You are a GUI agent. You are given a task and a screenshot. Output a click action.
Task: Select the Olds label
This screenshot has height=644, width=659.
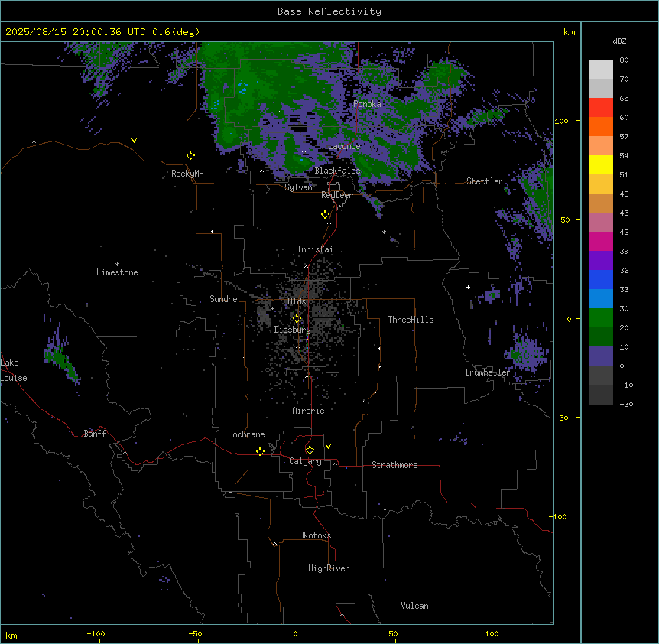coord(297,301)
